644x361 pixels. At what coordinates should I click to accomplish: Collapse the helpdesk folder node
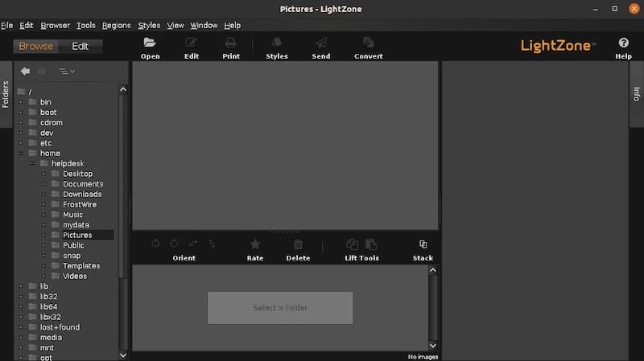point(32,164)
